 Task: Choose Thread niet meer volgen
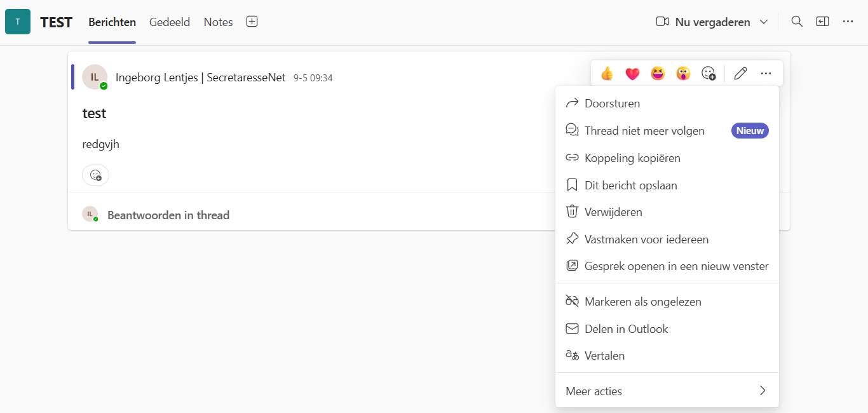(667, 131)
